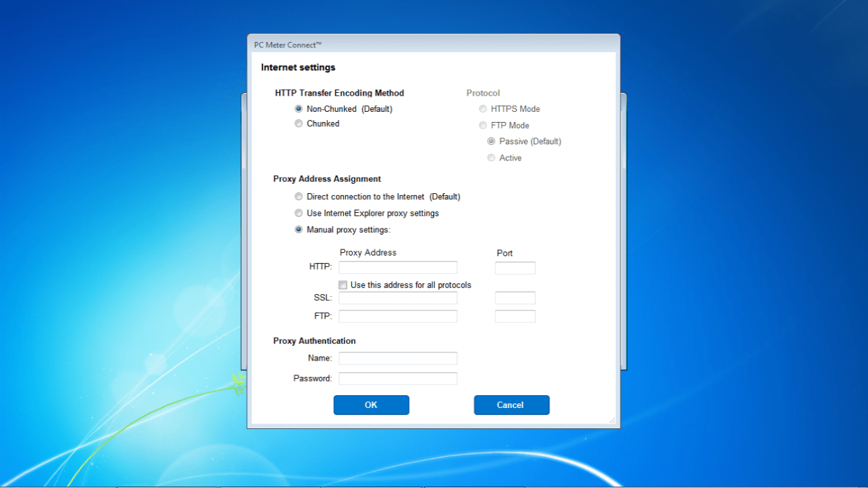Click the PC Meter Connect title bar
The image size is (868, 488).
433,45
